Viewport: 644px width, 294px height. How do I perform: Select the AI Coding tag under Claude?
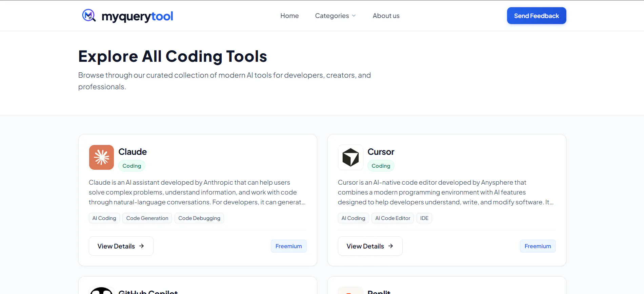(104, 218)
